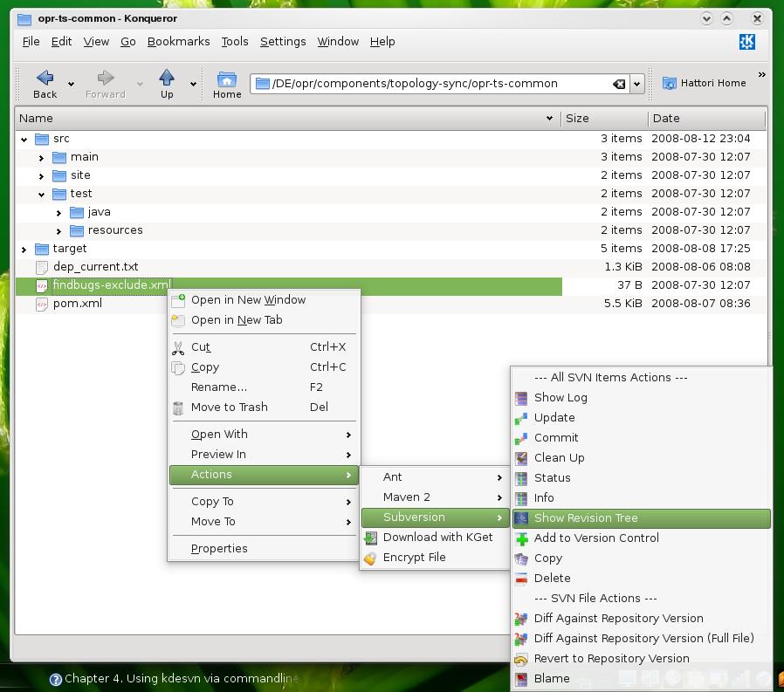The width and height of the screenshot is (784, 692).
Task: Expand the target folder
Action: (24, 250)
